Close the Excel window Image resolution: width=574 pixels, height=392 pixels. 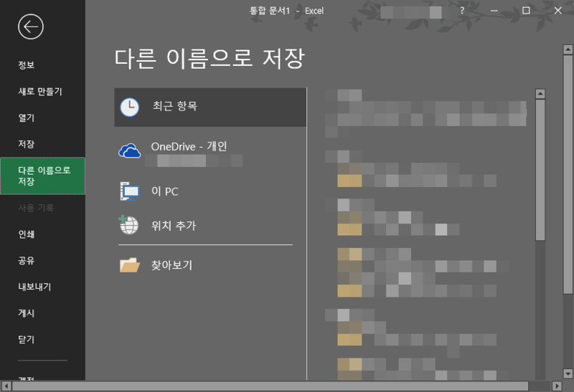558,11
